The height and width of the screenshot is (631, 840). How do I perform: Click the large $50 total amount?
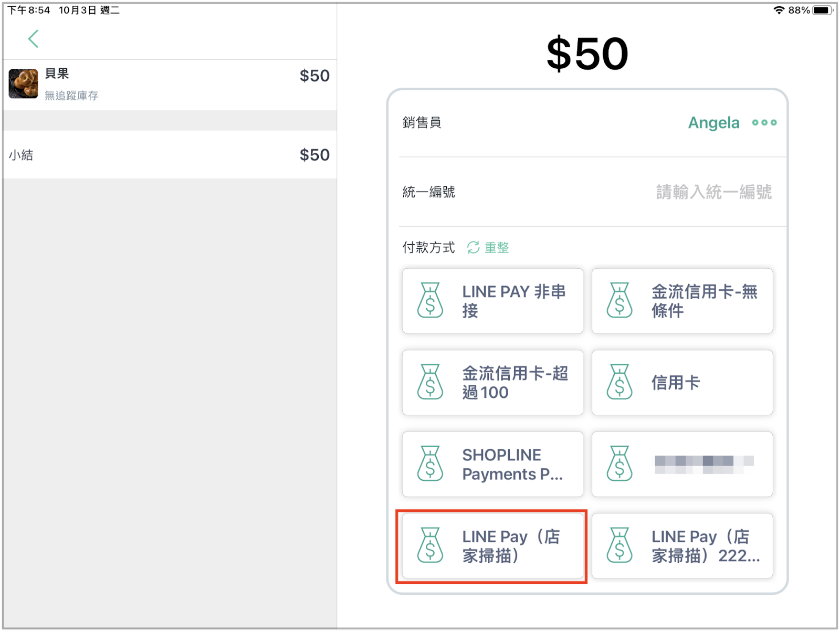pyautogui.click(x=587, y=54)
